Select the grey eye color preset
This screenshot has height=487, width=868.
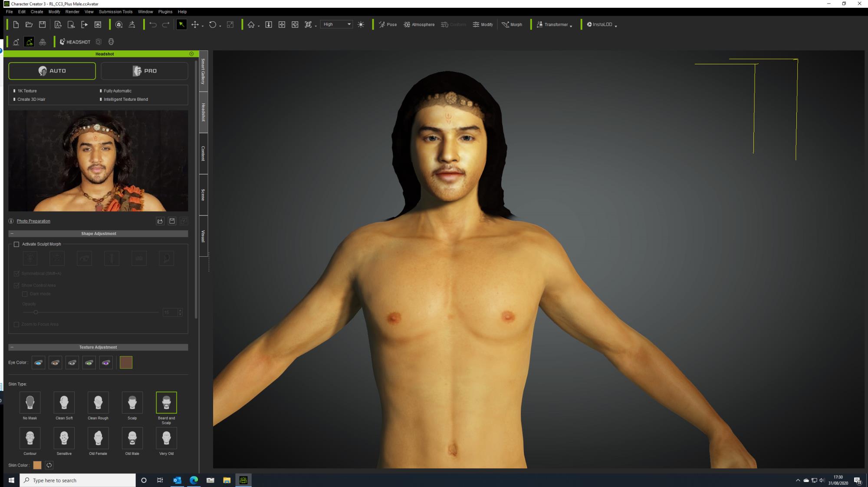72,362
